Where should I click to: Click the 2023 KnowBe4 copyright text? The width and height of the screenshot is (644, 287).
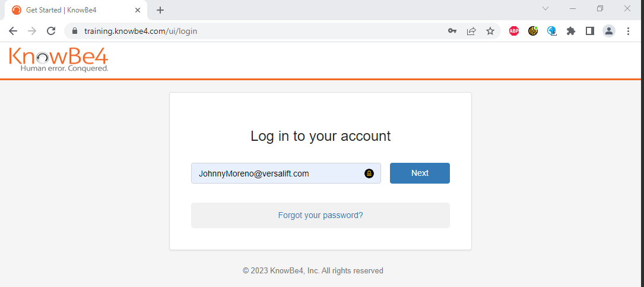[x=313, y=270]
